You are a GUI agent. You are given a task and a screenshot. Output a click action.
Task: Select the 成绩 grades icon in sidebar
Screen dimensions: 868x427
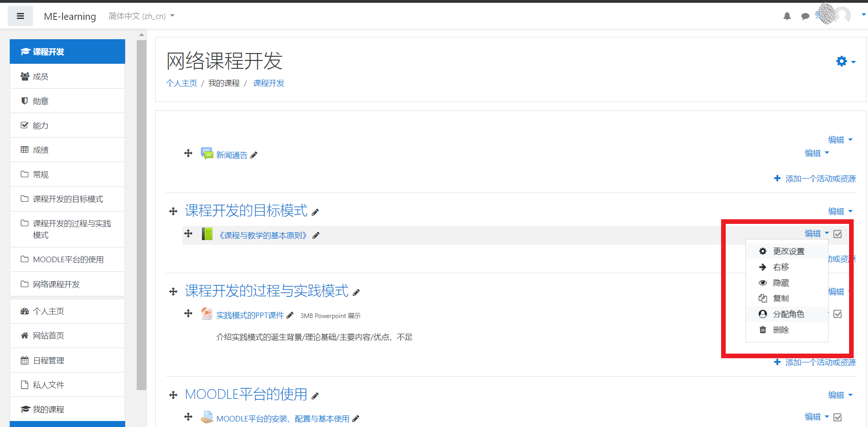click(24, 150)
